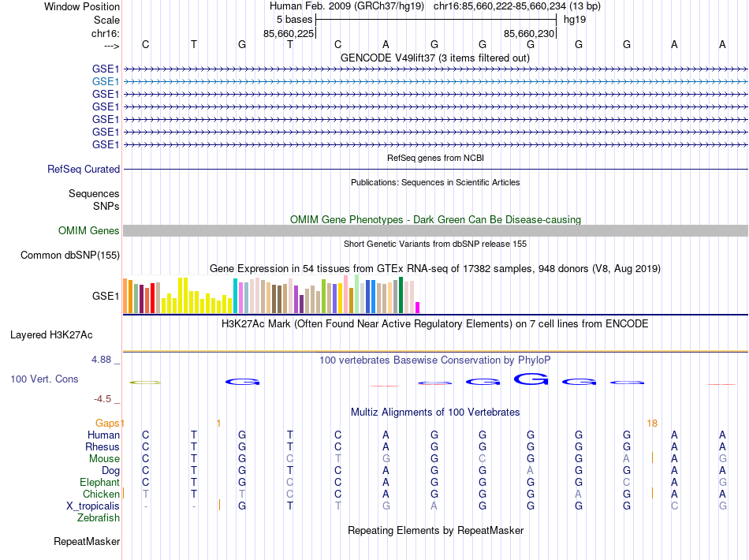This screenshot has width=749, height=560.
Task: Click the RepeatMasker track label
Action: [87, 541]
